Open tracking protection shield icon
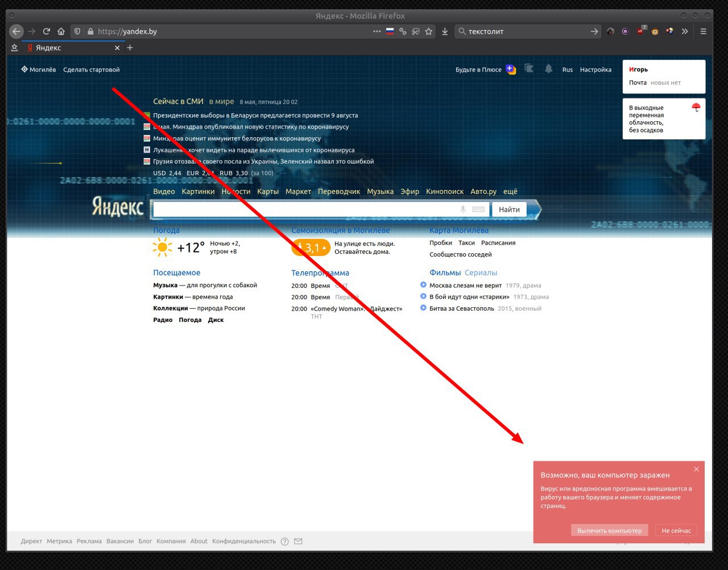 coord(78,31)
